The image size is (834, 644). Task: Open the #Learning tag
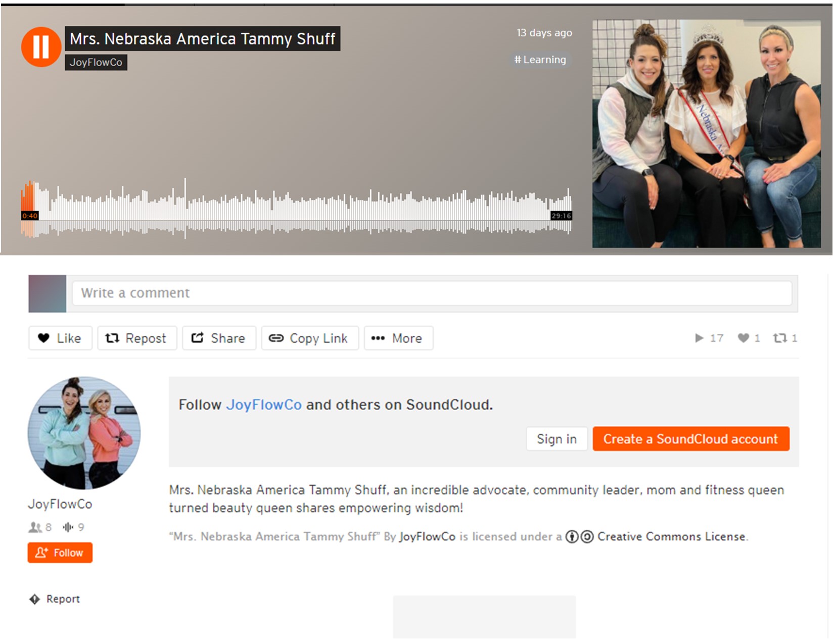pos(540,60)
